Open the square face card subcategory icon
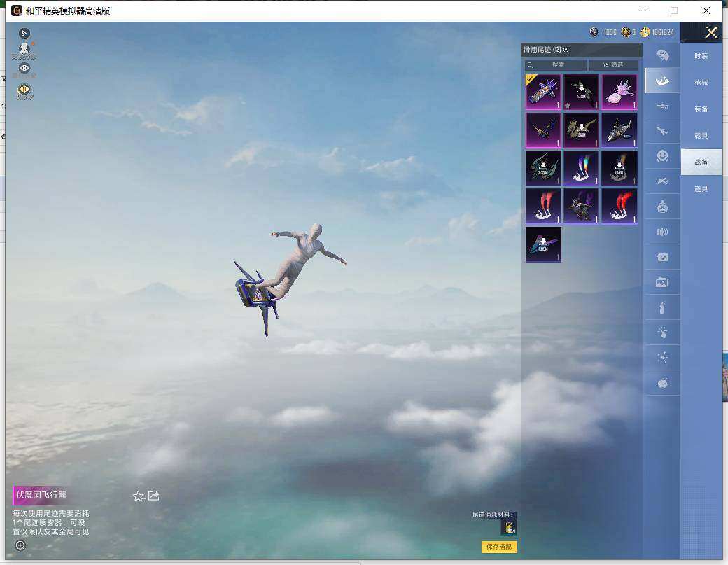Viewport: 728px width, 565px height. [662, 257]
